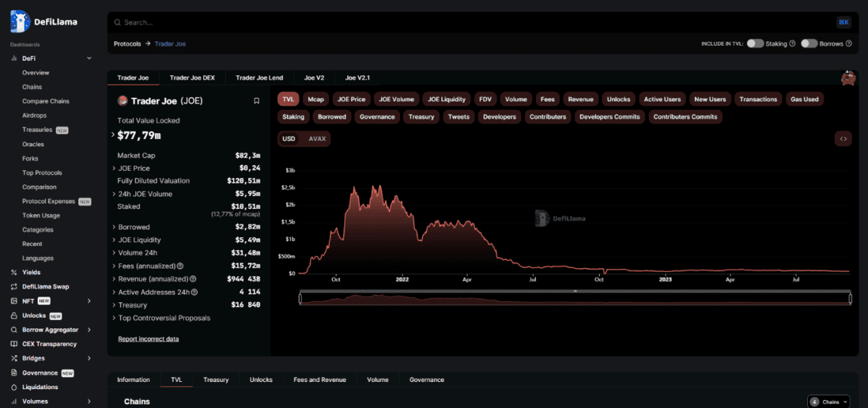Click the DefiLlama logo
Image resolution: width=868 pixels, height=408 pixels.
[x=43, y=22]
